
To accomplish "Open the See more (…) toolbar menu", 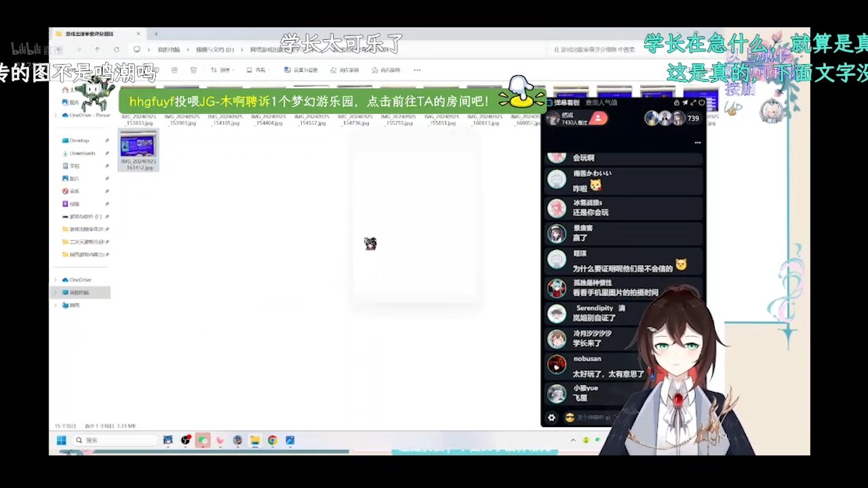I will click(x=416, y=70).
